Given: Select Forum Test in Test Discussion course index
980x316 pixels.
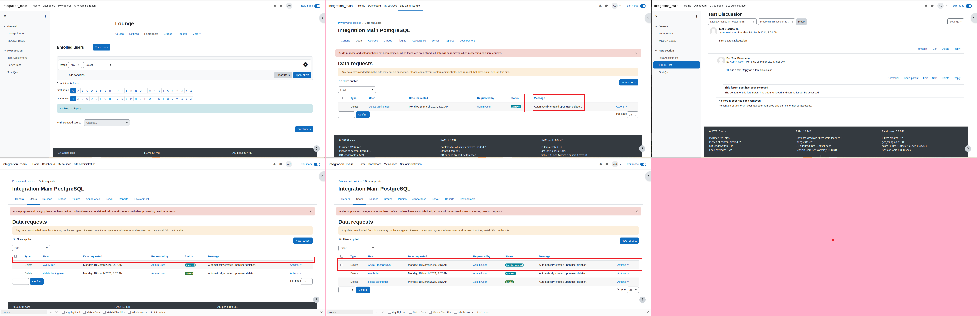Looking at the screenshot, I should pyautogui.click(x=676, y=65).
